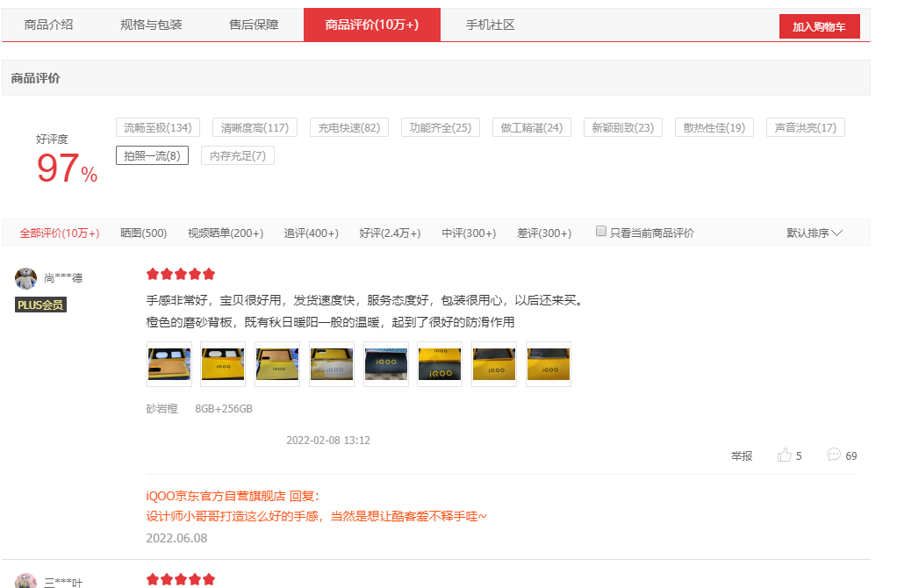897x588 pixels.
Task: Open the 手机社区 tab
Action: (x=488, y=25)
